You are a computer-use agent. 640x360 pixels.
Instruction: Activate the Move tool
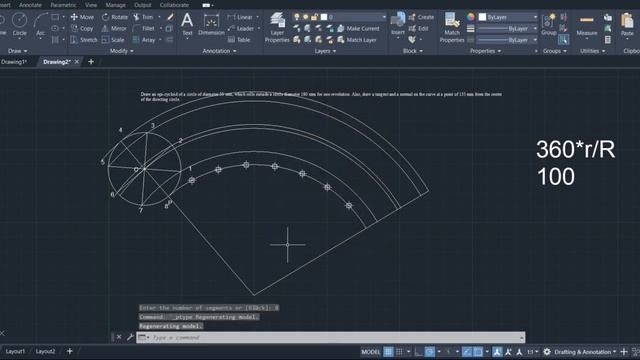[x=82, y=17]
